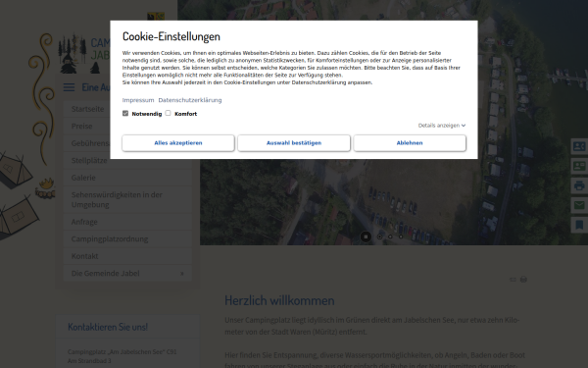This screenshot has height=368, width=588.
Task: Click the small print icon above Herzlich willkommen
Action: [524, 280]
